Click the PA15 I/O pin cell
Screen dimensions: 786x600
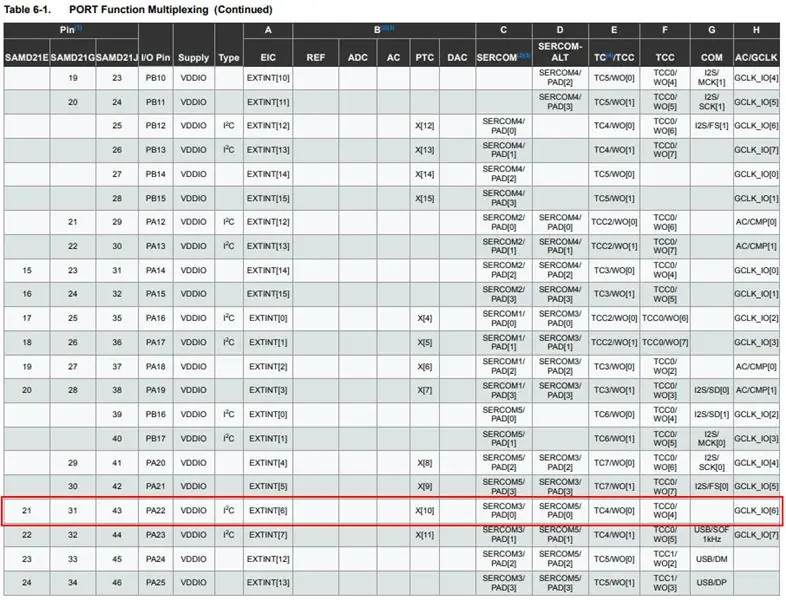[155, 294]
